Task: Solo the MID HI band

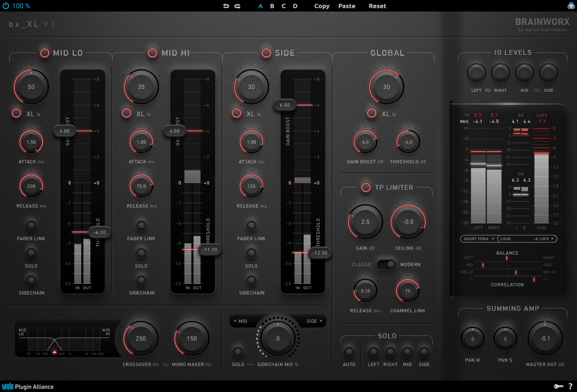Action: pyautogui.click(x=141, y=253)
